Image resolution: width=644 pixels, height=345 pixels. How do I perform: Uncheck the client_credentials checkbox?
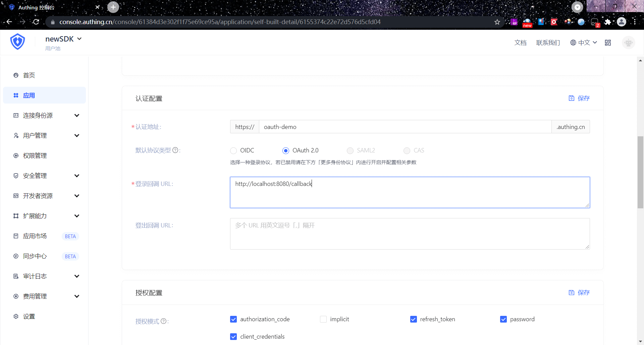(233, 337)
